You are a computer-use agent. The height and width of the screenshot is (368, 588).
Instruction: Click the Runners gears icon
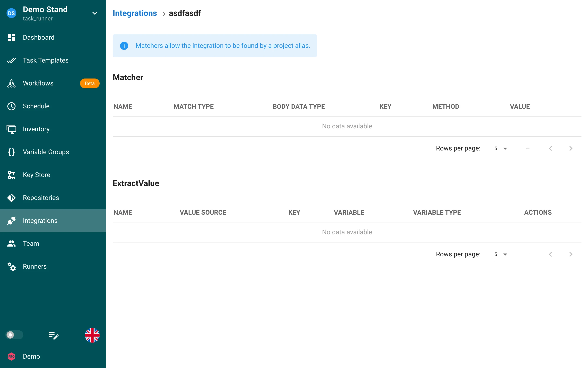pos(11,267)
